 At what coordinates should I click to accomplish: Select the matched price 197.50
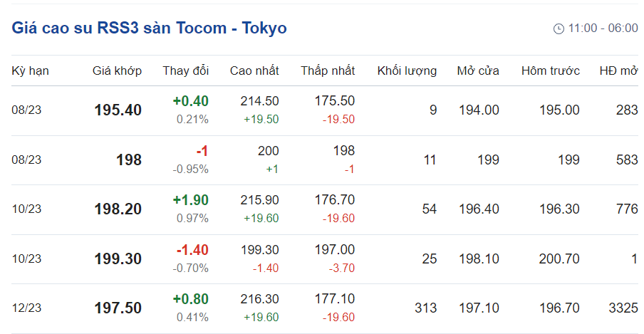click(x=118, y=308)
